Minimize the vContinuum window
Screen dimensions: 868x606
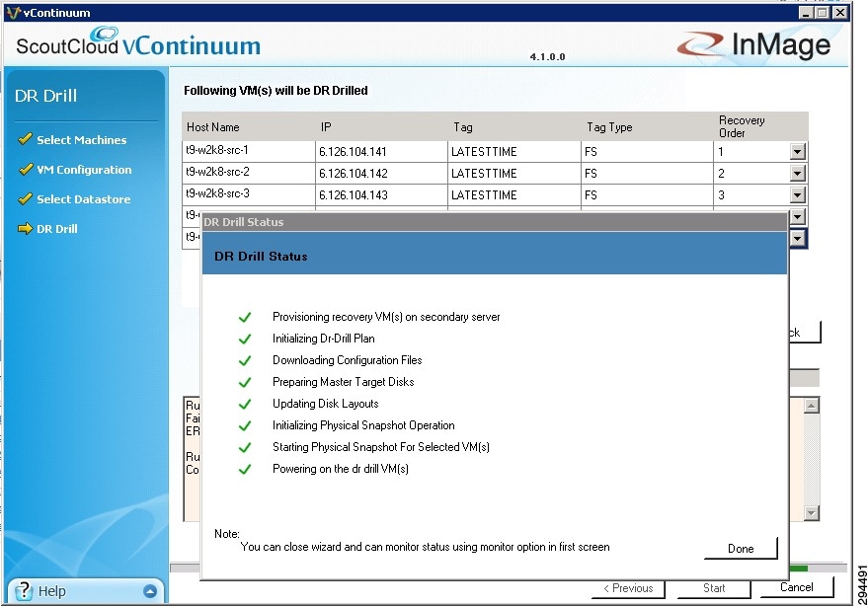(x=806, y=12)
